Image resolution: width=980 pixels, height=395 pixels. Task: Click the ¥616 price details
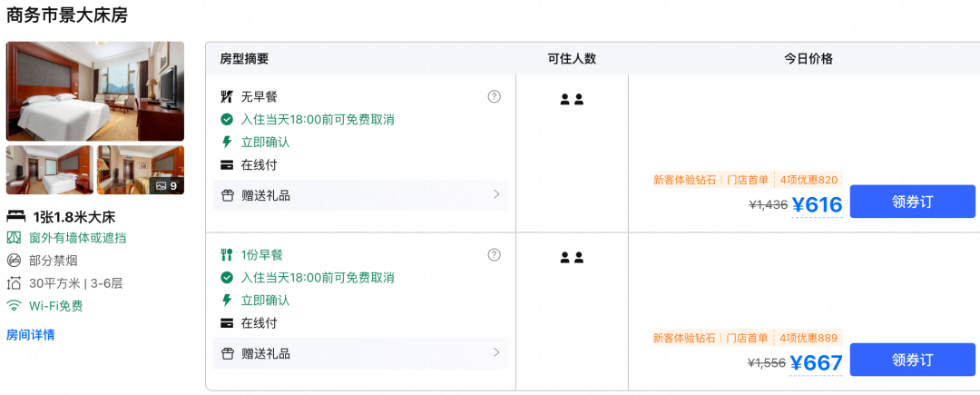pos(817,204)
